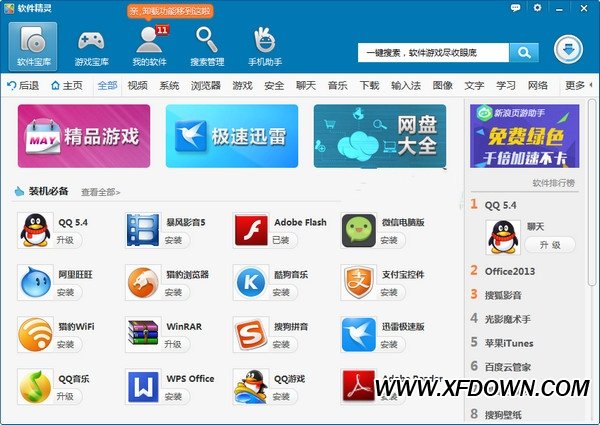Select the 输入法 category tab
This screenshot has width=600, height=425.
tap(406, 85)
